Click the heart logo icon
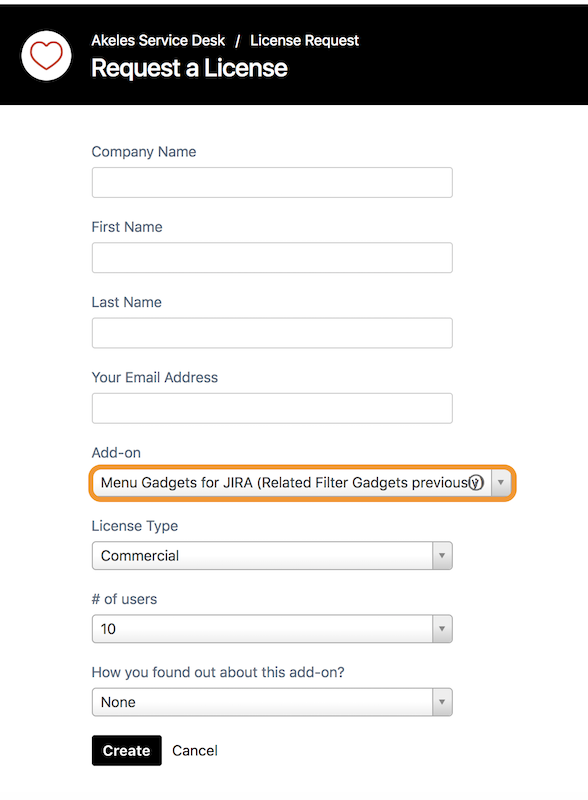 (x=46, y=55)
